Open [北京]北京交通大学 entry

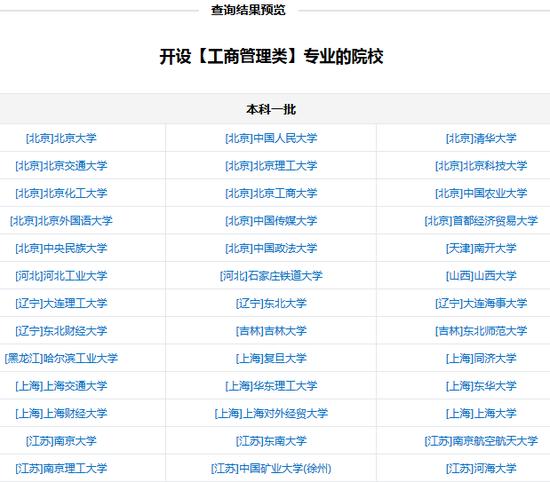(61, 166)
